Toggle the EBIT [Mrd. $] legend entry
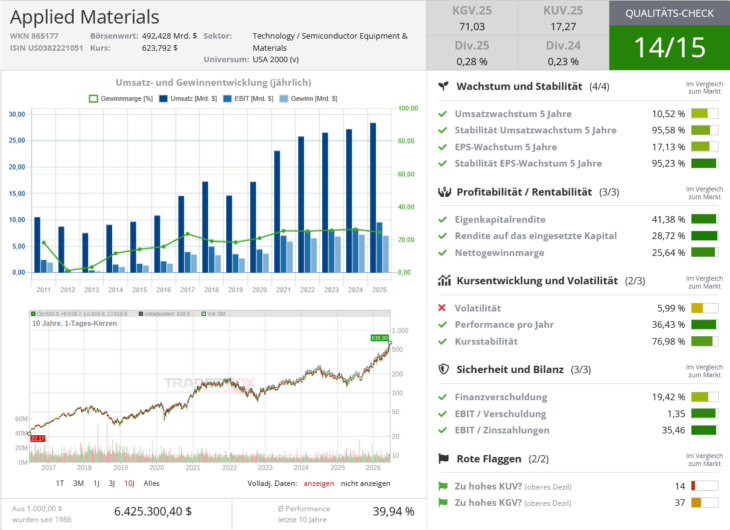The image size is (730, 530). 248,99
